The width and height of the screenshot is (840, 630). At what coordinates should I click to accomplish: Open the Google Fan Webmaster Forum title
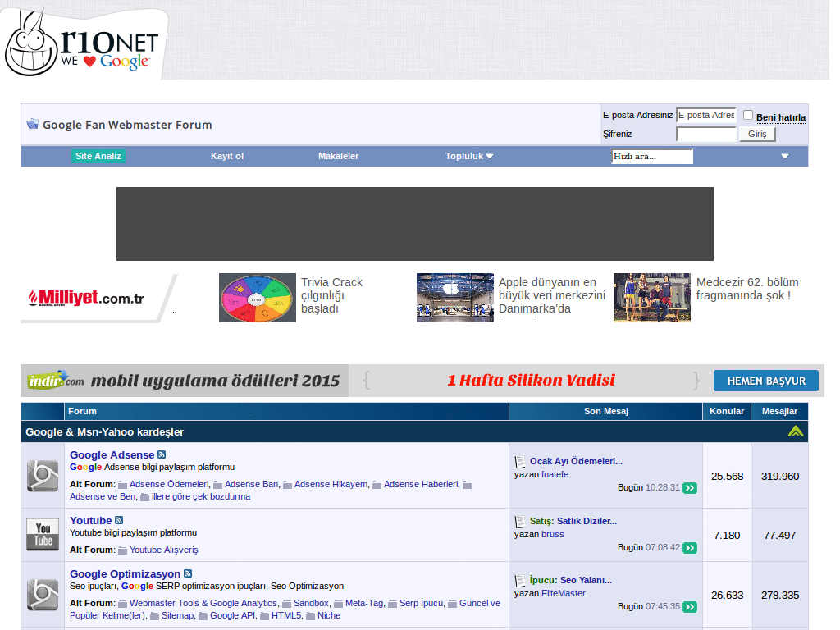click(127, 125)
